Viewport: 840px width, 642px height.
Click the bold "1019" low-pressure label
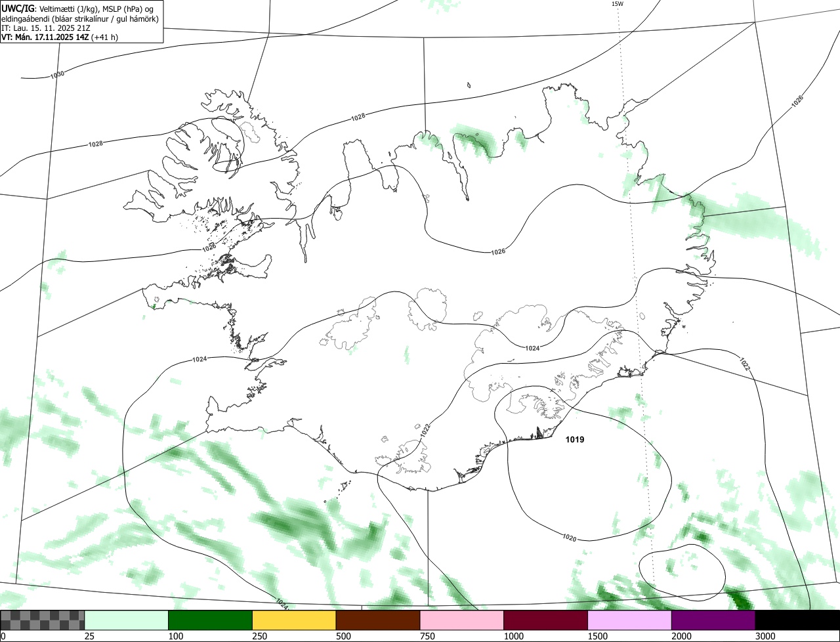575,440
